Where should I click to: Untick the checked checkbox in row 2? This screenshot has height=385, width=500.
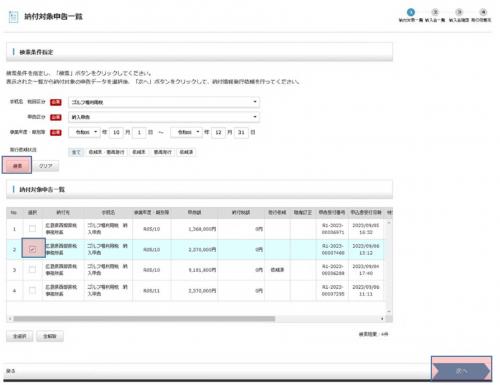[32, 249]
